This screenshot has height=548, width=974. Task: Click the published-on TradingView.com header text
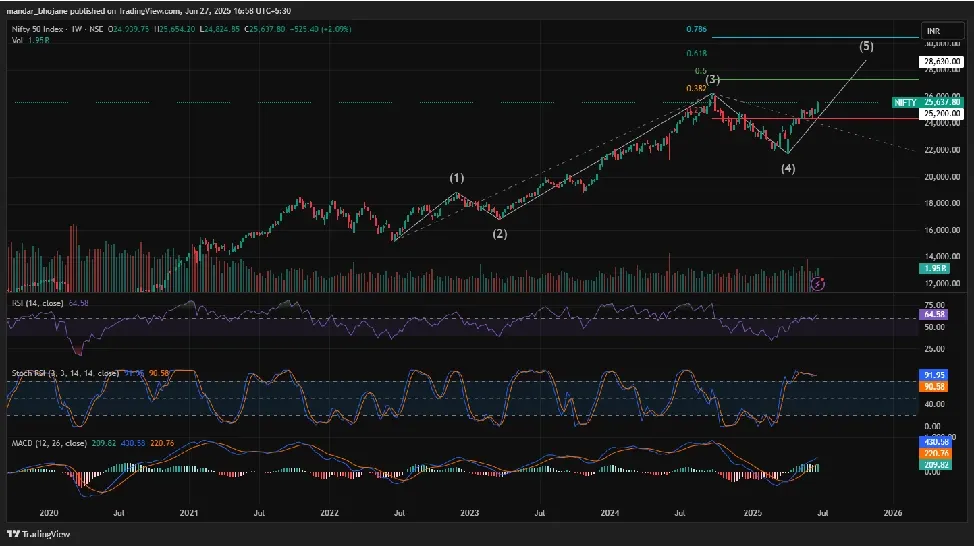(148, 11)
